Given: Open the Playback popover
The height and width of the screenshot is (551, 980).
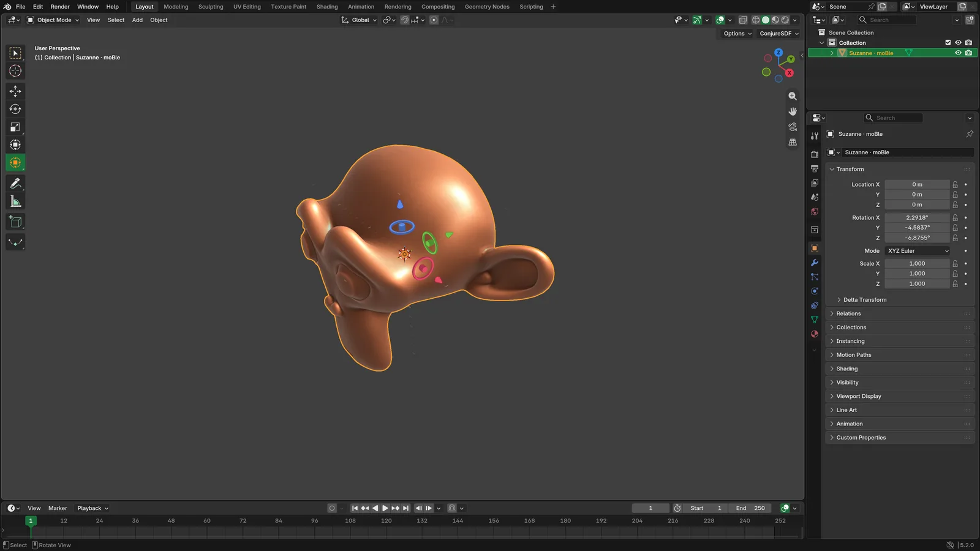Looking at the screenshot, I should click(x=92, y=508).
